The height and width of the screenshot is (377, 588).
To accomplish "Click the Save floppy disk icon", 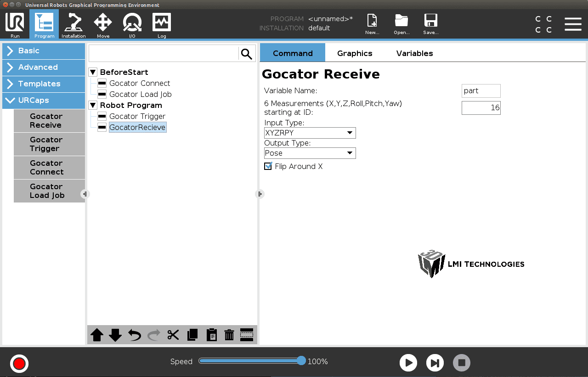I will pos(431,24).
